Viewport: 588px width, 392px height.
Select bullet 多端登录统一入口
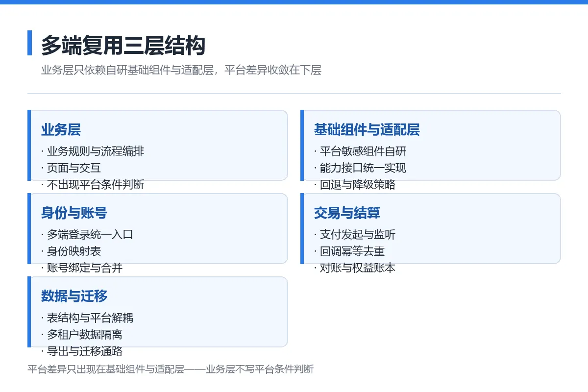click(87, 235)
